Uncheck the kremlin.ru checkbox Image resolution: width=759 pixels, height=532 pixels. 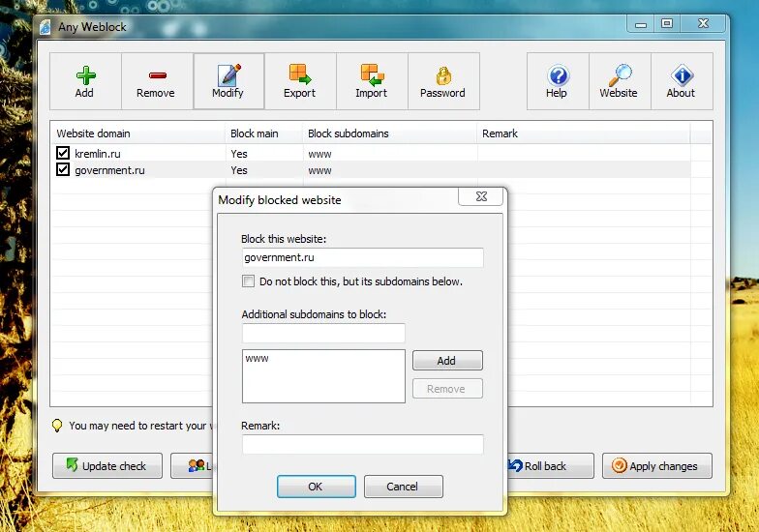point(63,153)
